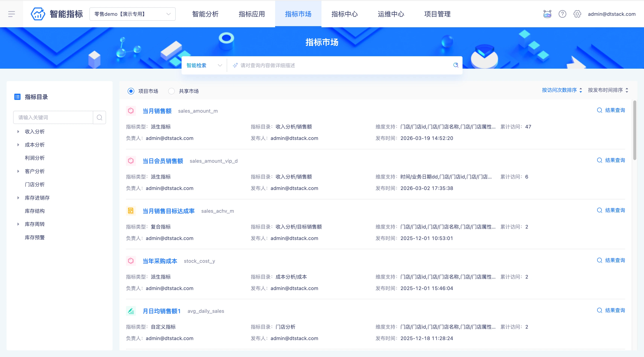
Task: Click the icon beside 当年采购成本
Action: [131, 261]
